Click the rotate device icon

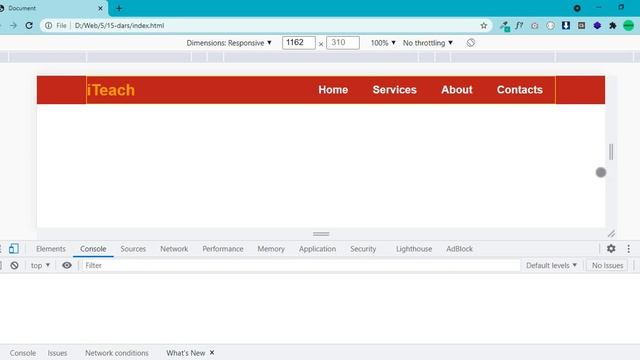pyautogui.click(x=471, y=42)
